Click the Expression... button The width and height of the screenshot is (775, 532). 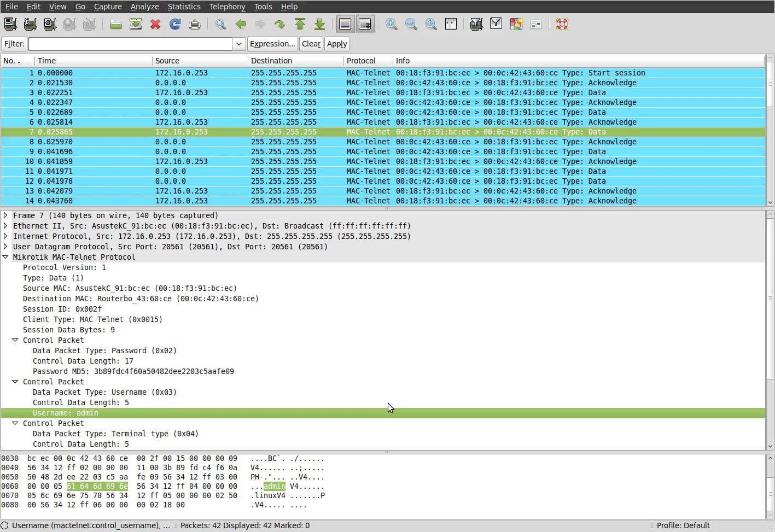tap(272, 44)
